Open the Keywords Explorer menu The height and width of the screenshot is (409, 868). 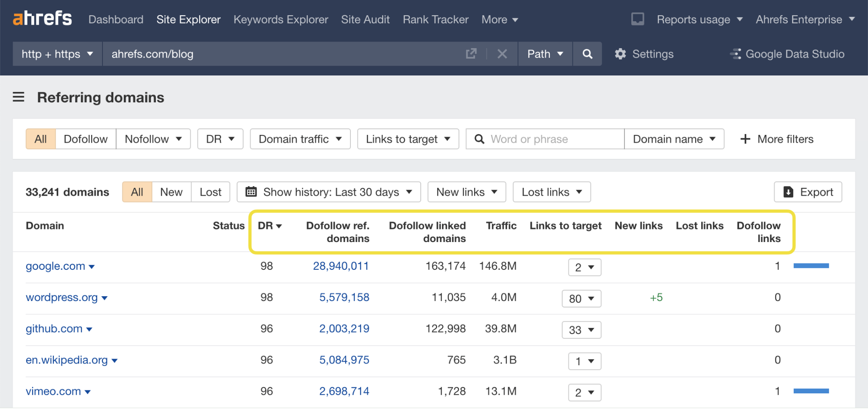coord(281,19)
